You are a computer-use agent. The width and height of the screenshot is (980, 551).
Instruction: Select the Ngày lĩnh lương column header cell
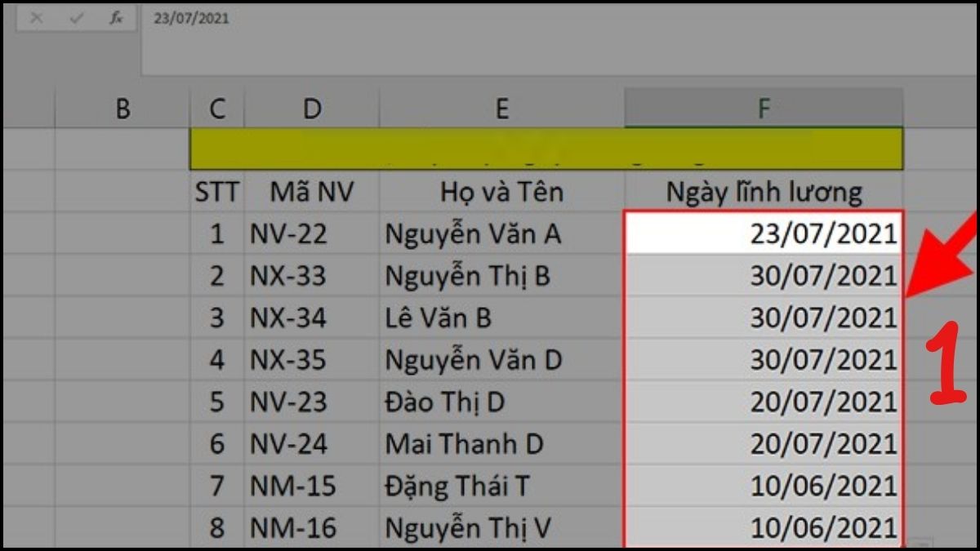pyautogui.click(x=763, y=191)
